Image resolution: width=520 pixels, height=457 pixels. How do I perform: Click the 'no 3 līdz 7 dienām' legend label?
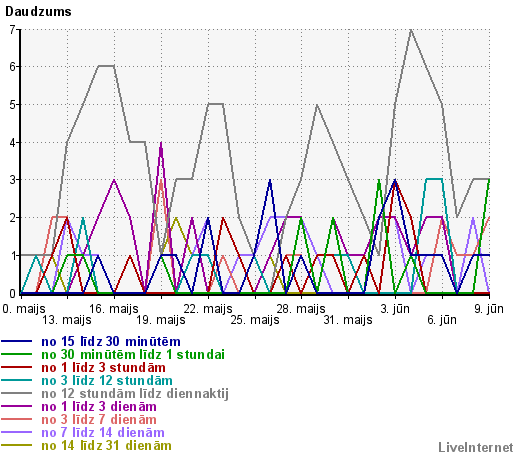(99, 420)
